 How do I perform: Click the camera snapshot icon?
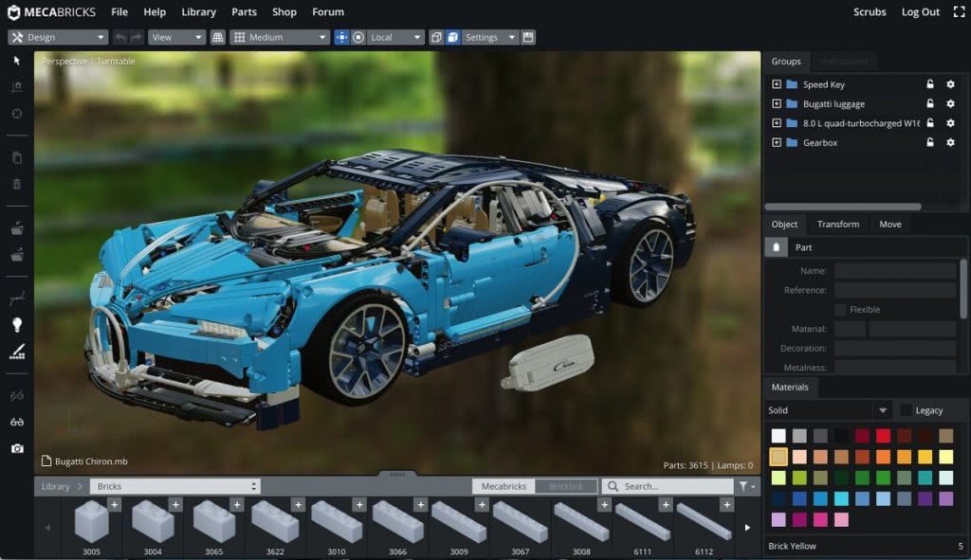coord(17,448)
